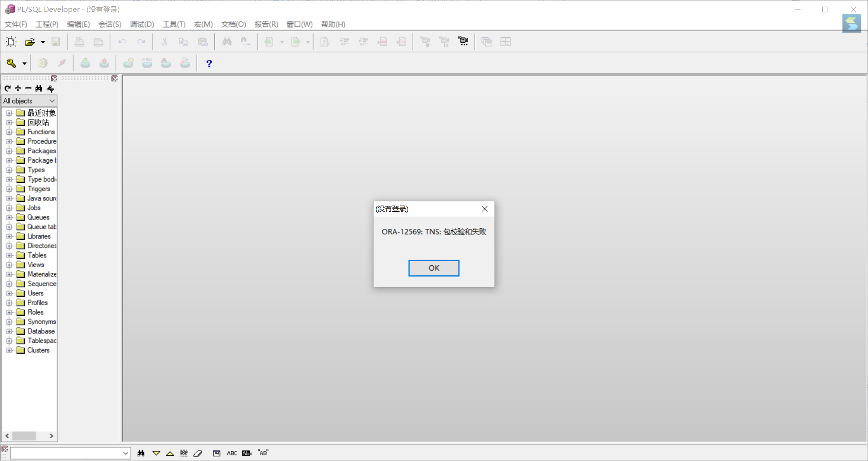
Task: Open the dropdown arrow beside the Open folder icon
Action: [x=43, y=42]
